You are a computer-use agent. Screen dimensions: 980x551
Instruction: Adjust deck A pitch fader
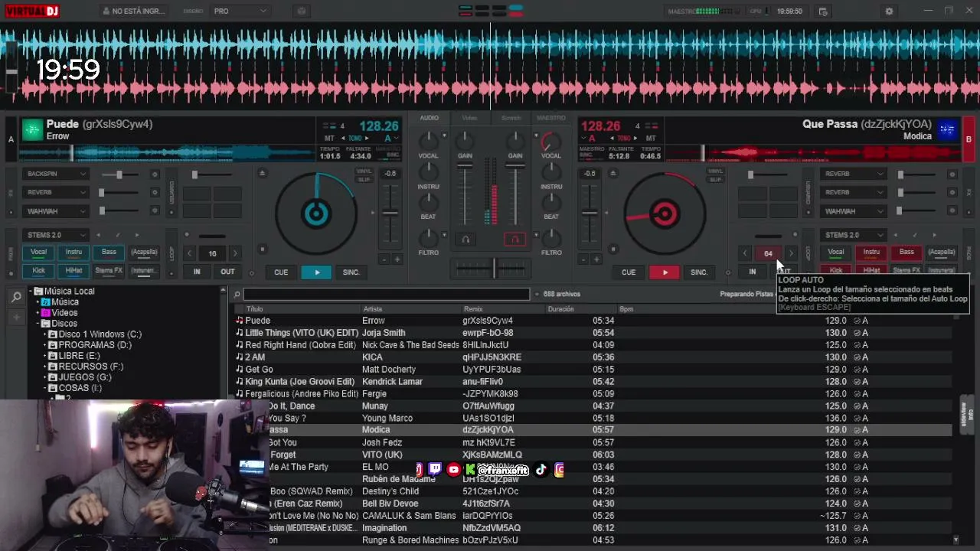(390, 211)
